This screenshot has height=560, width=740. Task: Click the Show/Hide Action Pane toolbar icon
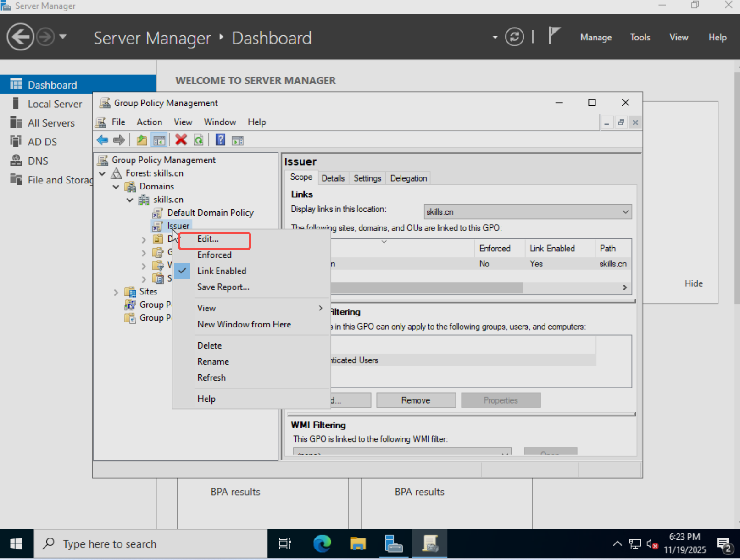point(238,141)
